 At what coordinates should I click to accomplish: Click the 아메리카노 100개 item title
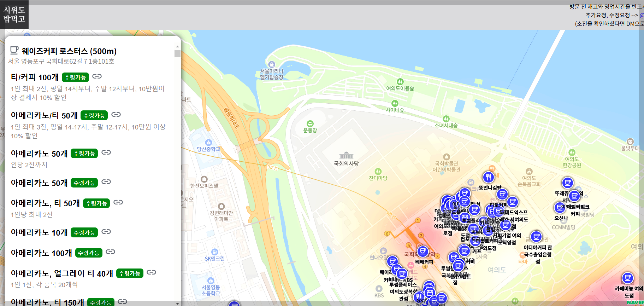tap(41, 253)
